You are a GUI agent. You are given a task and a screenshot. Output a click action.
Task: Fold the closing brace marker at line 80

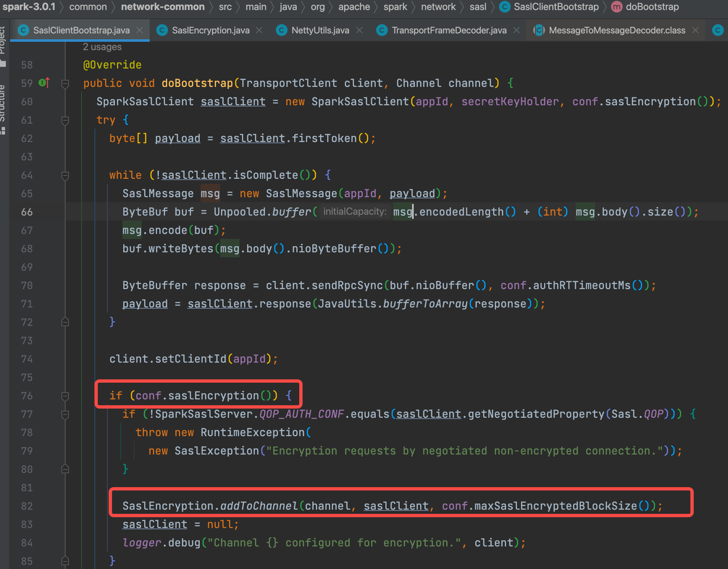click(x=65, y=469)
